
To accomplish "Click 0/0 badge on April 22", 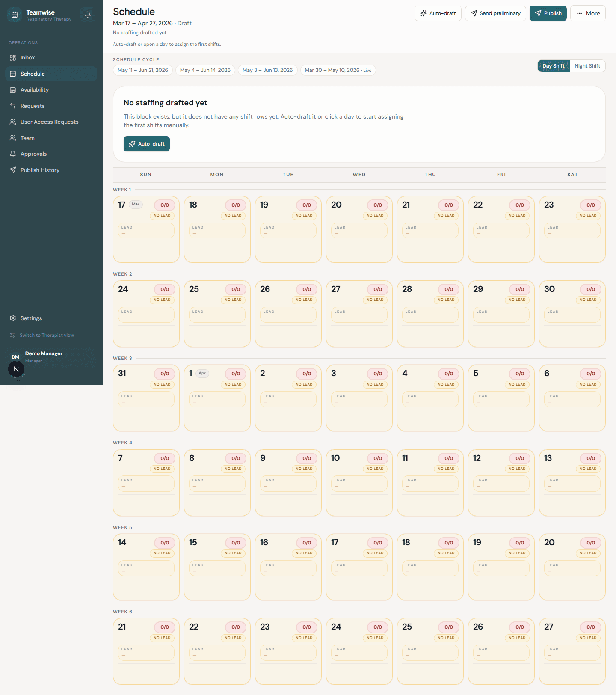I will pos(236,627).
